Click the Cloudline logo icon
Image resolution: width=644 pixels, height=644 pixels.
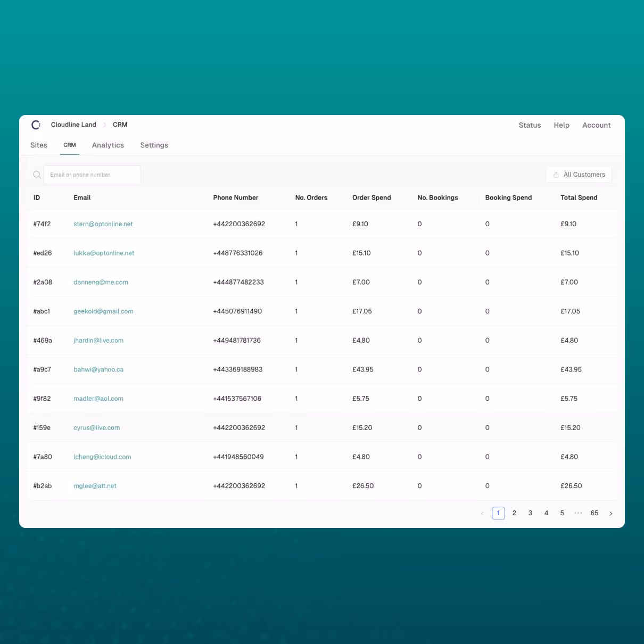pyautogui.click(x=36, y=125)
